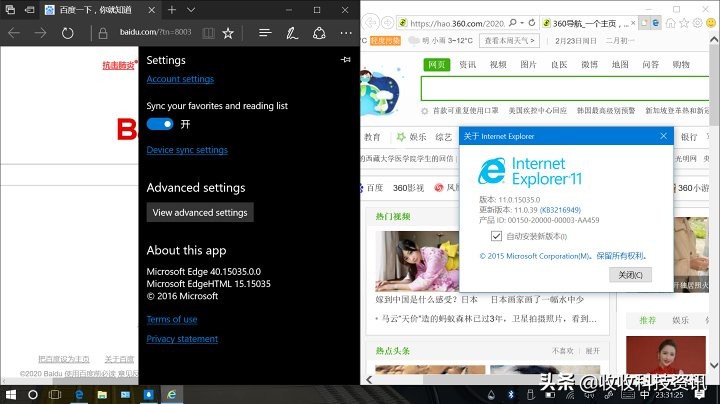Open the 热门视频 girl thumbnail
The height and width of the screenshot is (404, 720).
pyautogui.click(x=417, y=261)
